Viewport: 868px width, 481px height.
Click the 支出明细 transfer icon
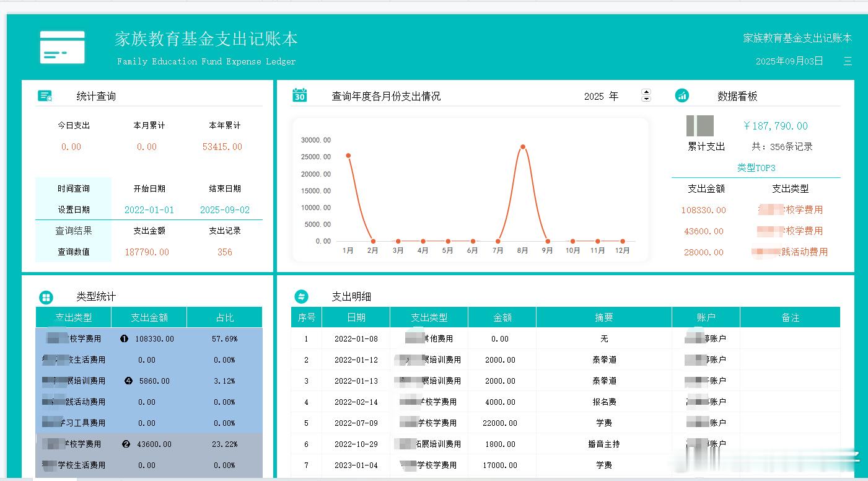click(x=300, y=296)
